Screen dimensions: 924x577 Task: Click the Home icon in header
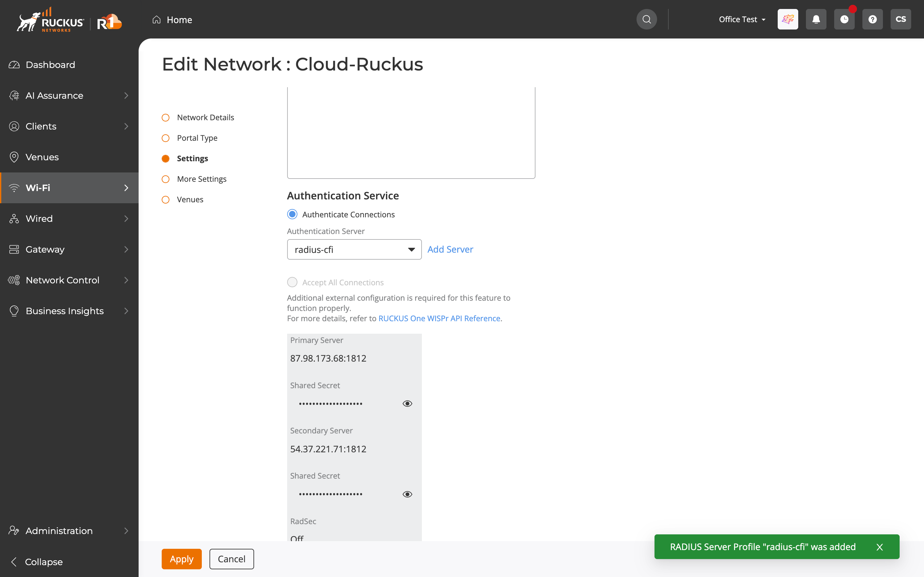[157, 20]
